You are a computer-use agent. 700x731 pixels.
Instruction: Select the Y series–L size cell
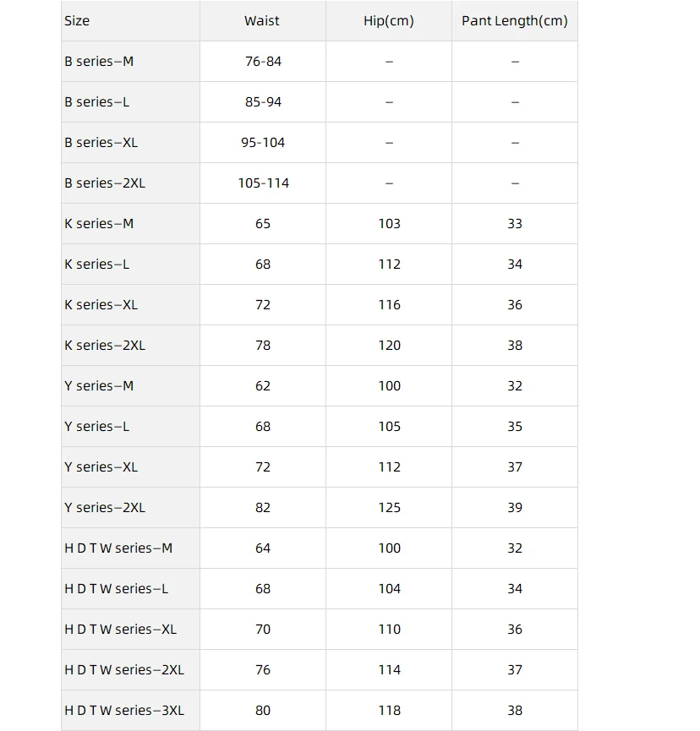tap(97, 427)
